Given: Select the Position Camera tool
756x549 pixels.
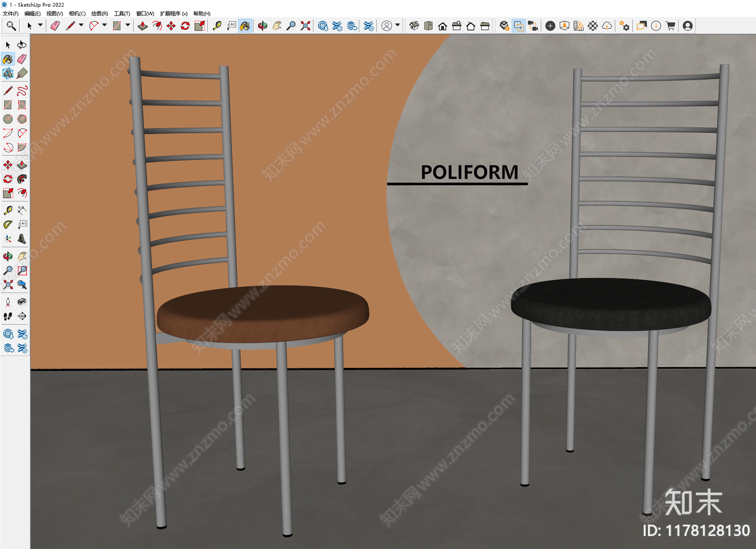Looking at the screenshot, I should [8, 302].
